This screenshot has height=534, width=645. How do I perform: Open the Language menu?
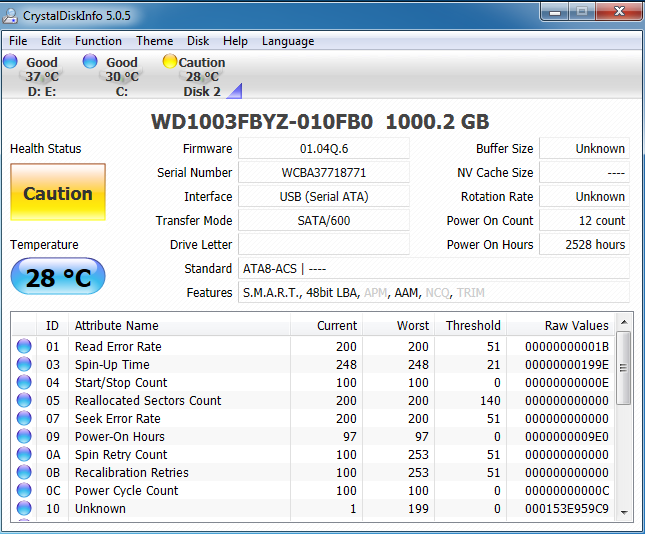288,41
